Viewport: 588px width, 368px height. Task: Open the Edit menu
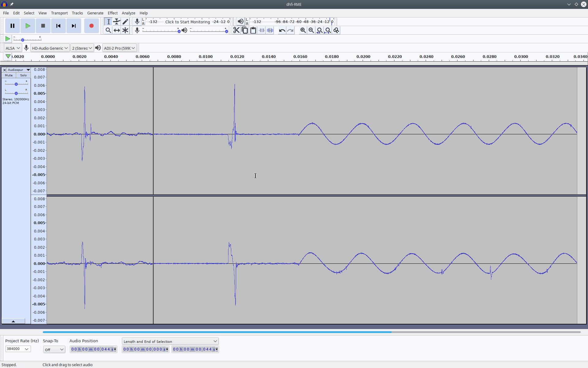pos(16,13)
